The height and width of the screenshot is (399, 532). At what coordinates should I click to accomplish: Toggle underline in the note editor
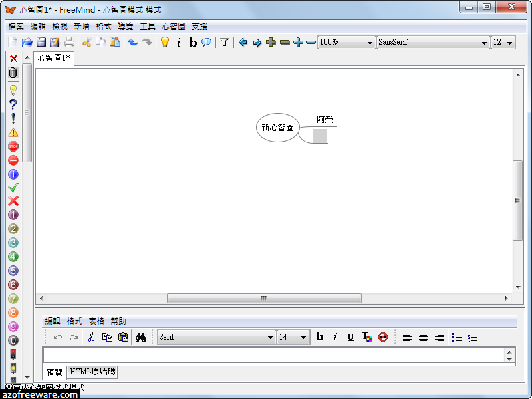(350, 337)
